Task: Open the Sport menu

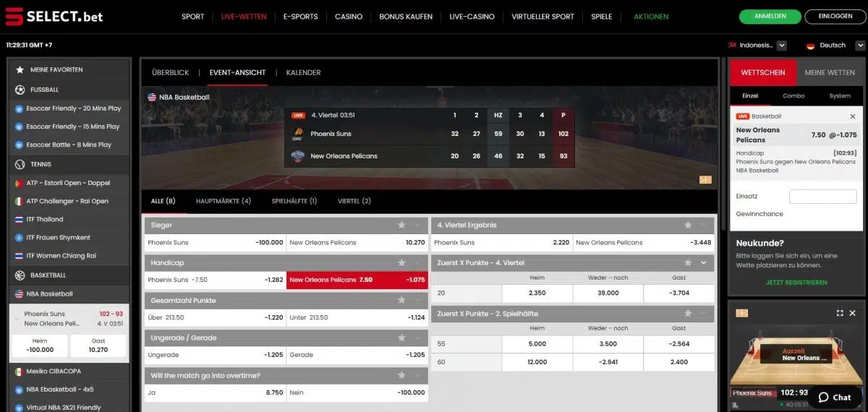Action: 192,17
